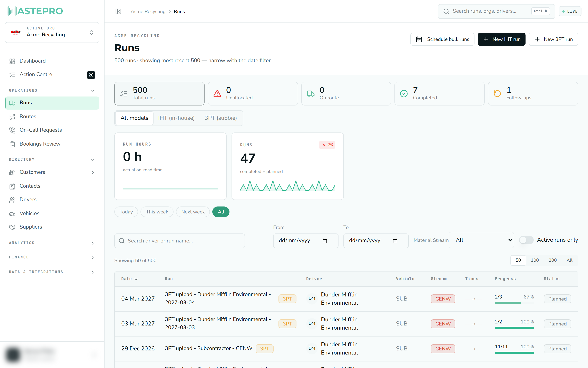Show All rows in the table

pos(569,260)
